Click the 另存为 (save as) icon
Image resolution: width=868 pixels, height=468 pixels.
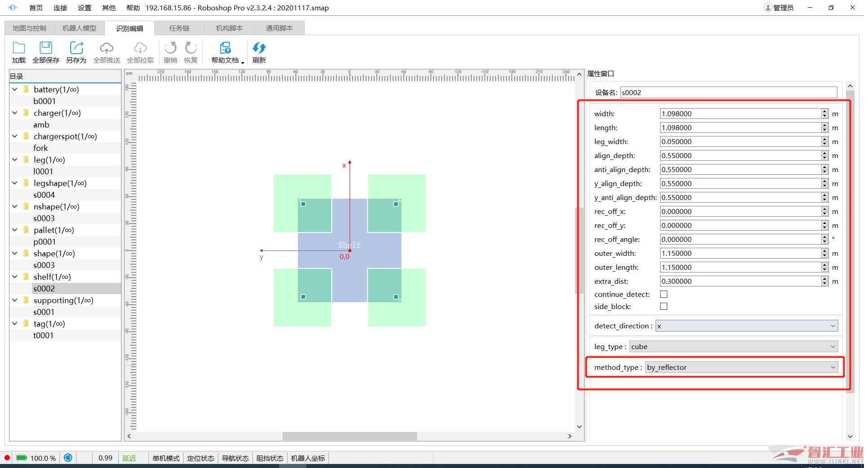(76, 48)
